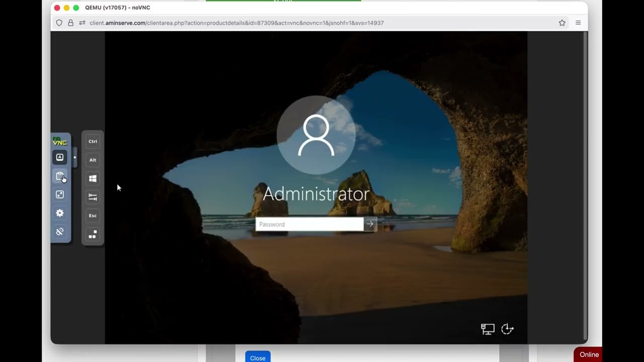Disconnect the noVNC session
The height and width of the screenshot is (362, 644).
[59, 231]
